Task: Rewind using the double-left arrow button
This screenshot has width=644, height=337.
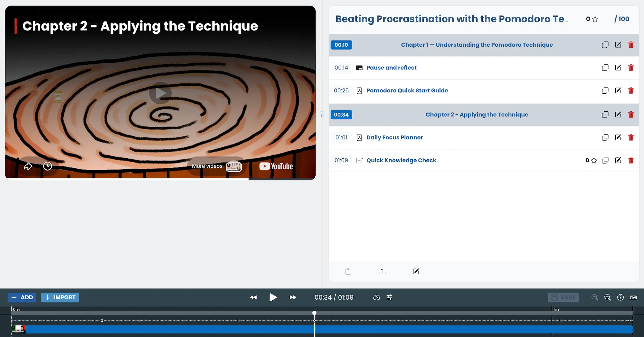Action: tap(253, 297)
